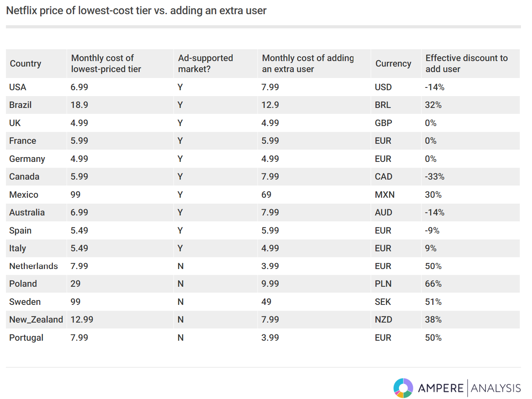532x399 pixels.
Task: Click the Effective discount to add user header
Action: tap(467, 63)
